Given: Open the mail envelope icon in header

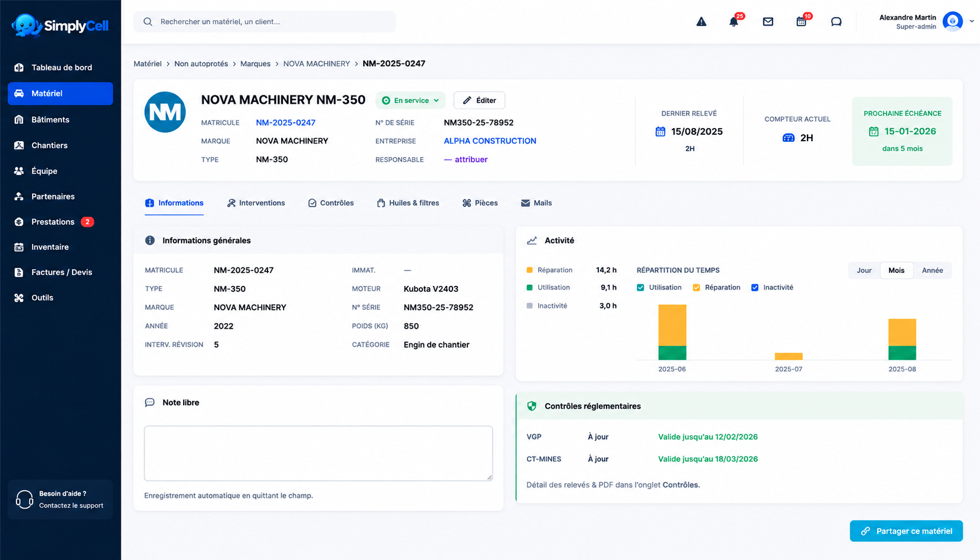Looking at the screenshot, I should tap(768, 22).
